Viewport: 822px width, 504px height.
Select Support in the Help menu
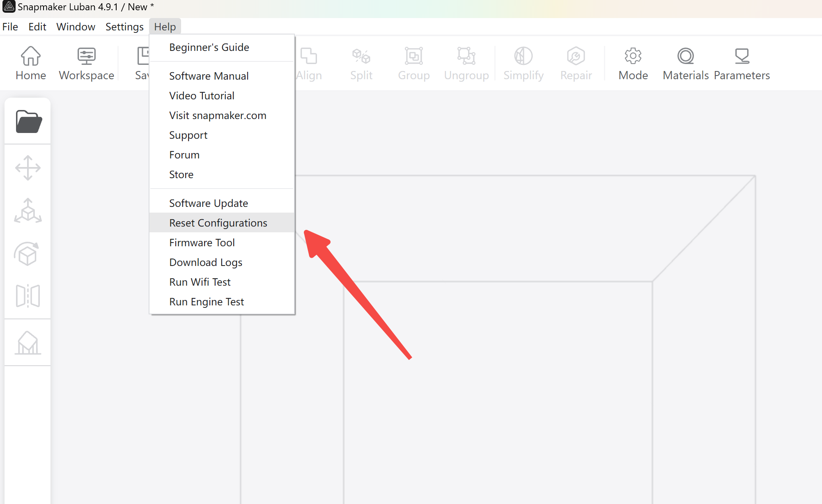coord(222,135)
